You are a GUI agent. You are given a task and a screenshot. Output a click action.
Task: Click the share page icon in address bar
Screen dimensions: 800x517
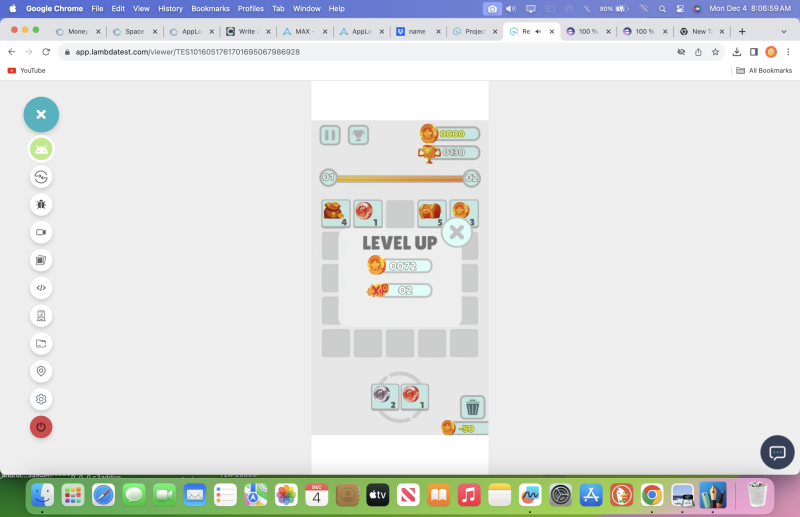pyautogui.click(x=698, y=52)
